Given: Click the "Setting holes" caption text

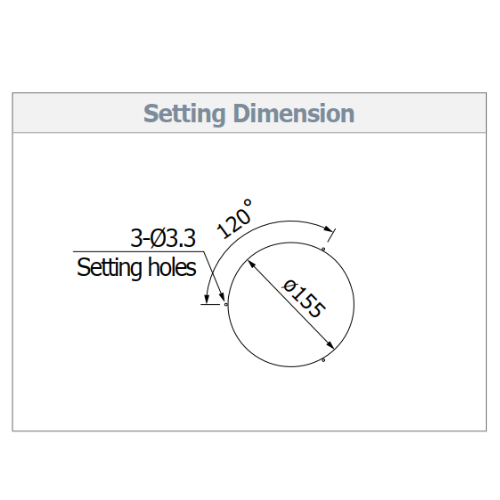Looking at the screenshot, I should pyautogui.click(x=136, y=268).
